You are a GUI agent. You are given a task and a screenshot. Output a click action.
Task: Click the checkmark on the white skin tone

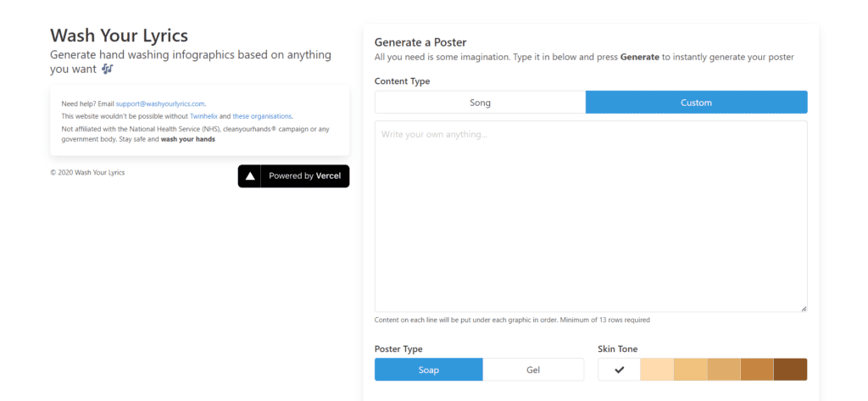click(x=620, y=370)
